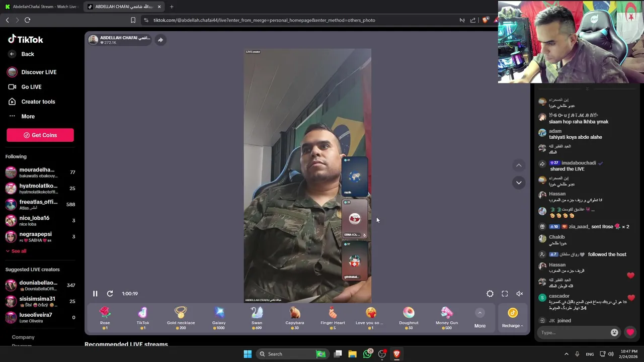Click the Company footer link
644x362 pixels.
click(x=23, y=337)
